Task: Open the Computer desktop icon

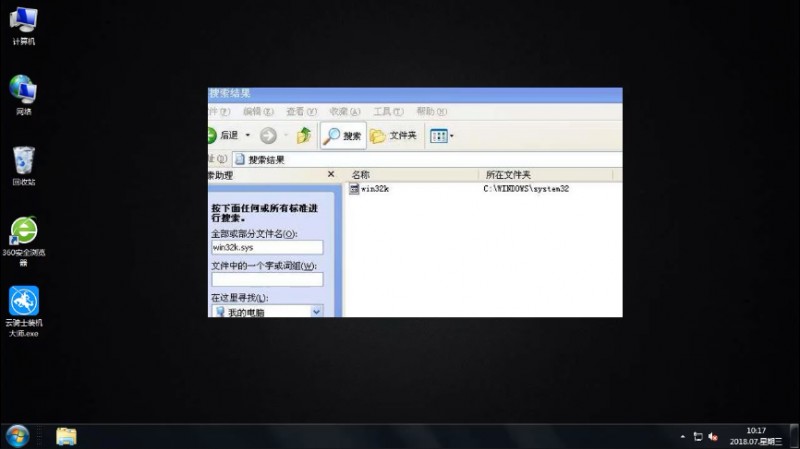Action: tap(23, 26)
